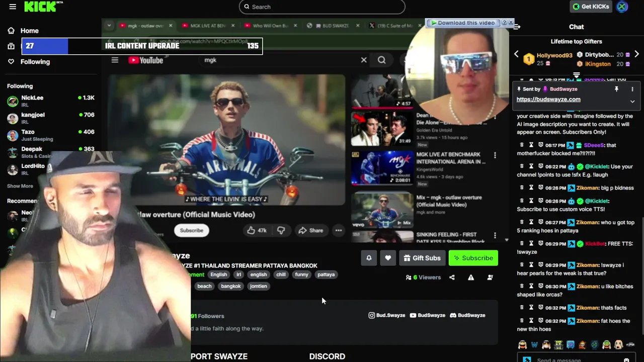Select the chill tag
This screenshot has width=644, height=362.
281,275
